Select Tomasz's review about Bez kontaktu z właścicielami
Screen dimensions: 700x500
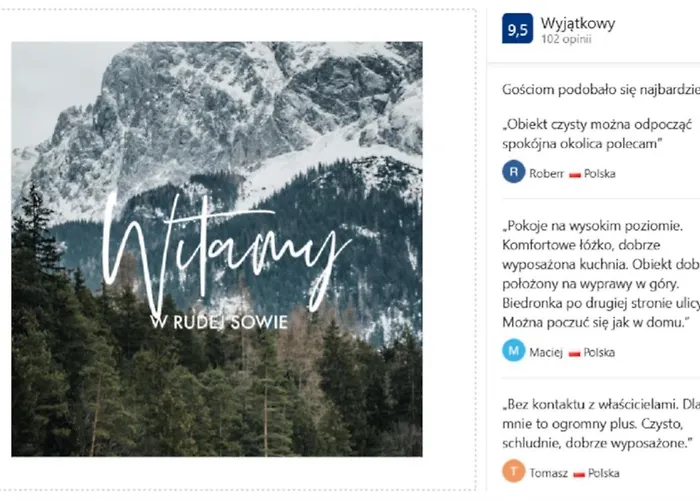601,424
